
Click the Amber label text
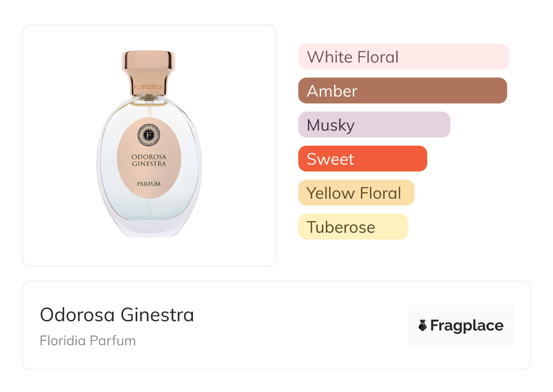point(332,91)
